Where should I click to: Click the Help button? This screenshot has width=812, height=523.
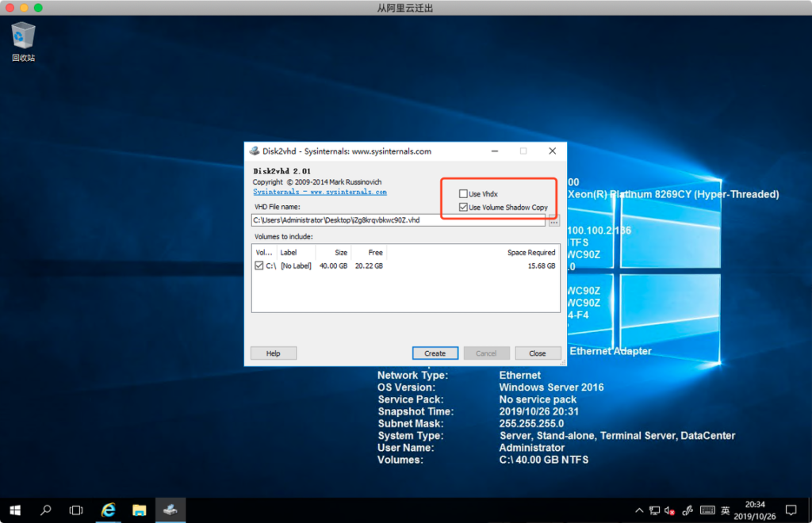[274, 353]
